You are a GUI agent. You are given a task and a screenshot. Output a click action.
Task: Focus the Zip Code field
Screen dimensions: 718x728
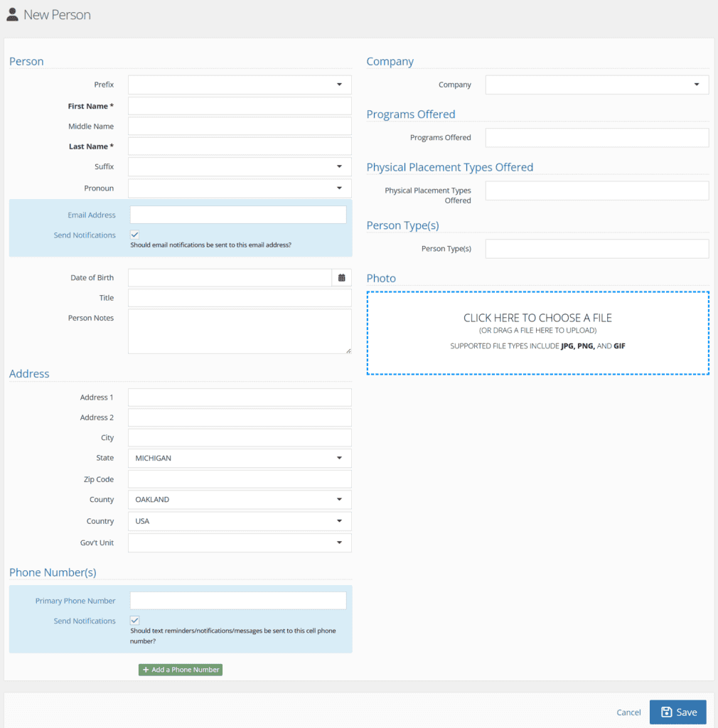coord(240,479)
